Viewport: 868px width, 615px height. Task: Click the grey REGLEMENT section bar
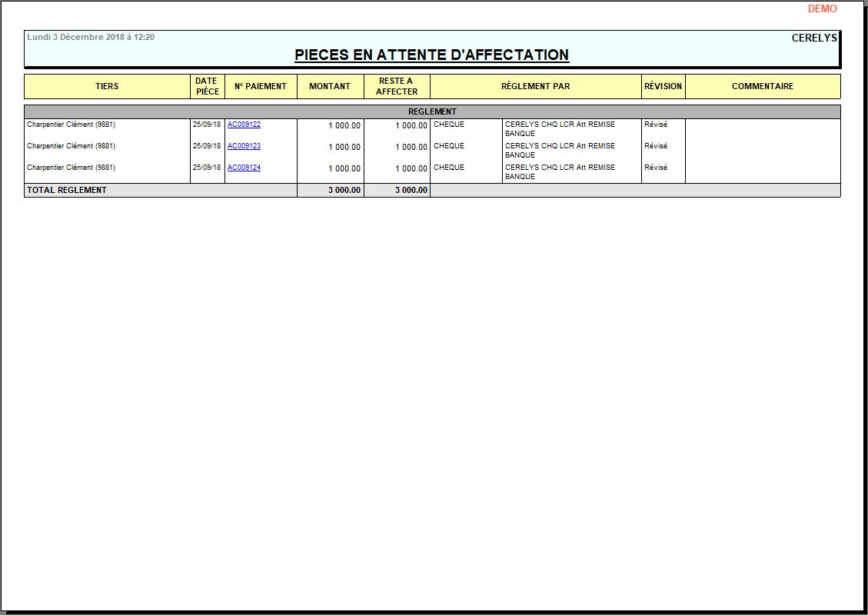coord(432,111)
